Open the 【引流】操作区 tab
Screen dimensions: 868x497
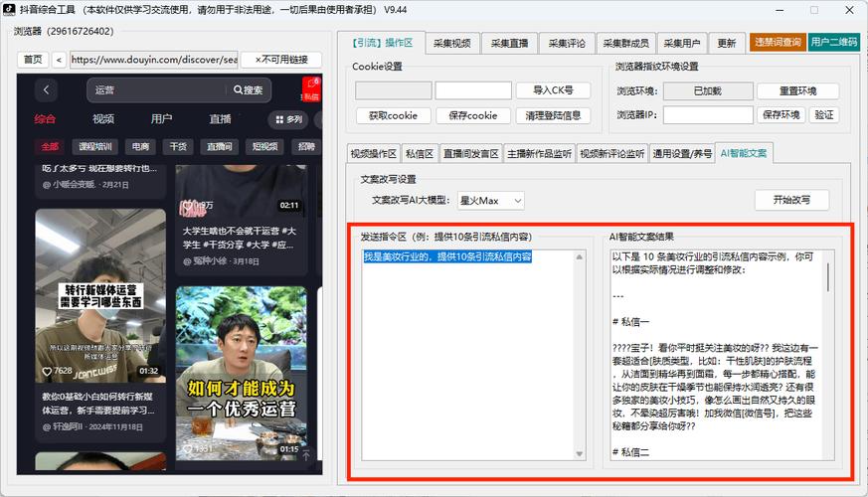coord(382,43)
